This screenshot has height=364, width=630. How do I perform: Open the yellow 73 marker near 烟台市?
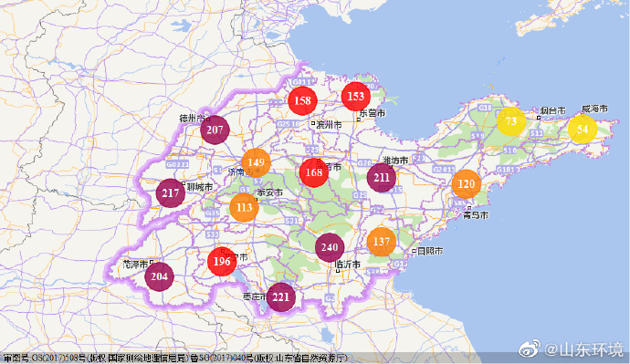[x=511, y=121]
